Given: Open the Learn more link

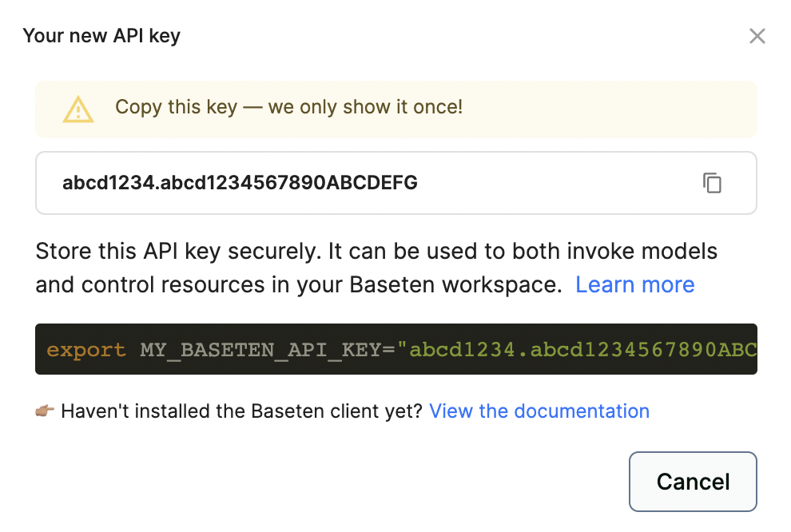Looking at the screenshot, I should tap(634, 284).
